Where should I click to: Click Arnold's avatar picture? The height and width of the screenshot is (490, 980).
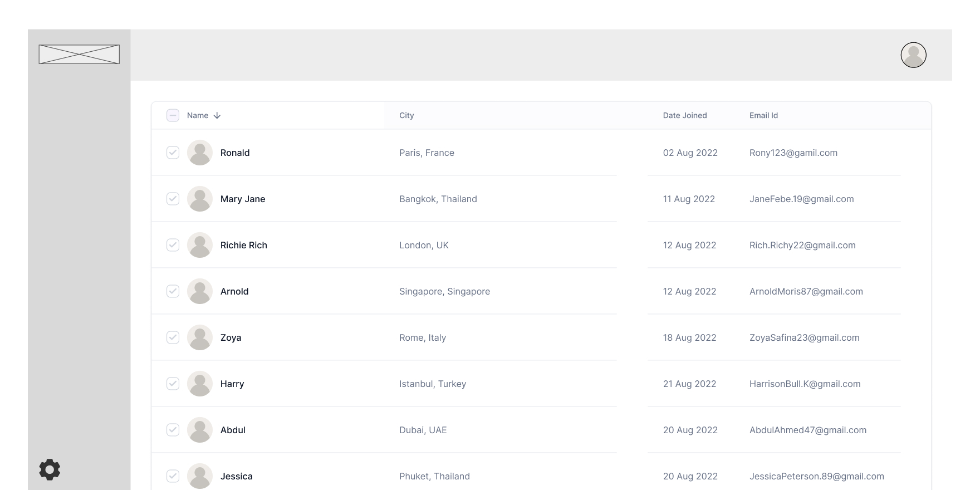pyautogui.click(x=199, y=291)
